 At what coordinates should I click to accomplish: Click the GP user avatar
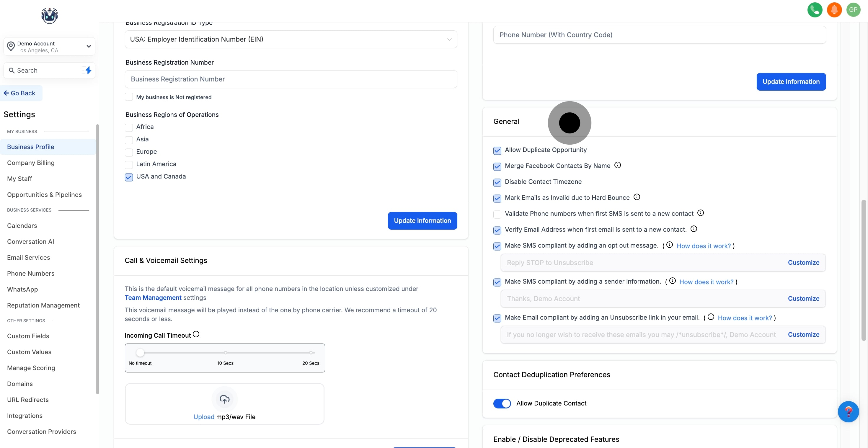coord(853,10)
